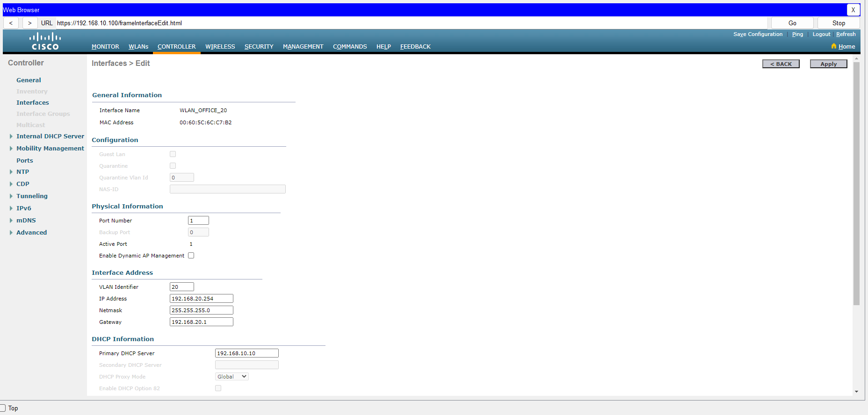Click the Save Configuration link
Screen dimensions: 868x415
[x=758, y=34]
